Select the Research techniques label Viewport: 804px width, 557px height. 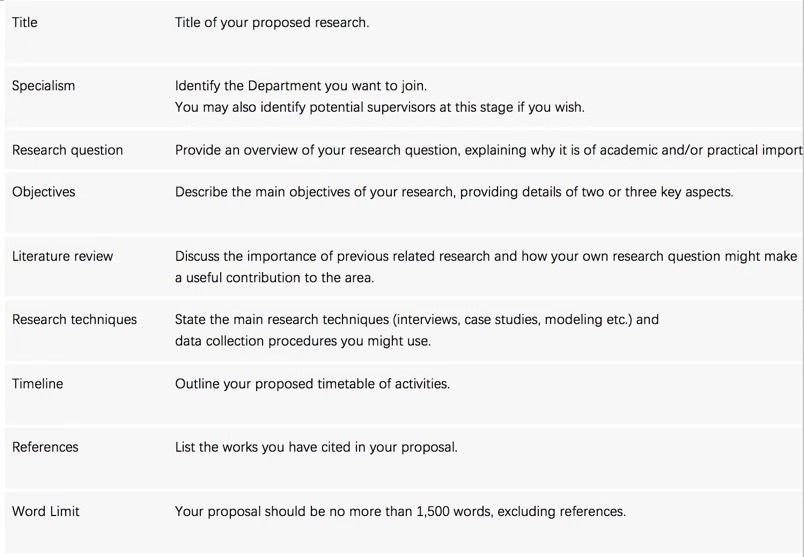[74, 320]
